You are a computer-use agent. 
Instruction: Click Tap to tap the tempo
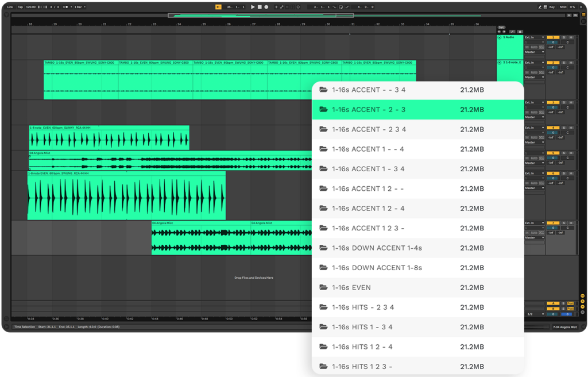(20, 7)
